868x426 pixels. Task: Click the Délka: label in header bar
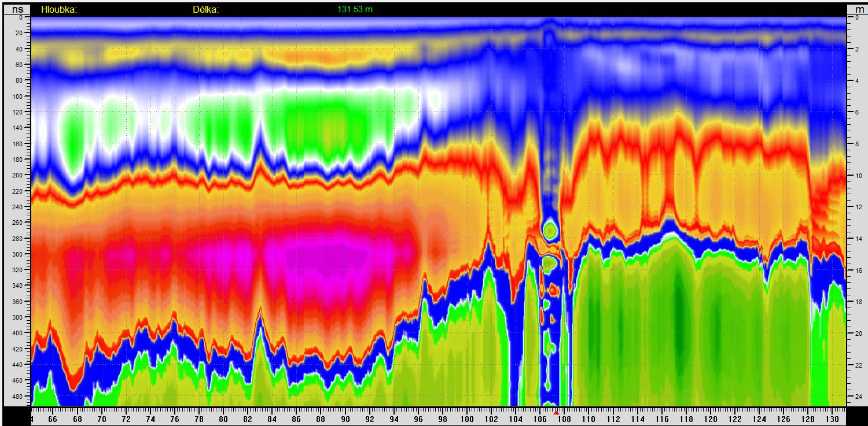[206, 10]
